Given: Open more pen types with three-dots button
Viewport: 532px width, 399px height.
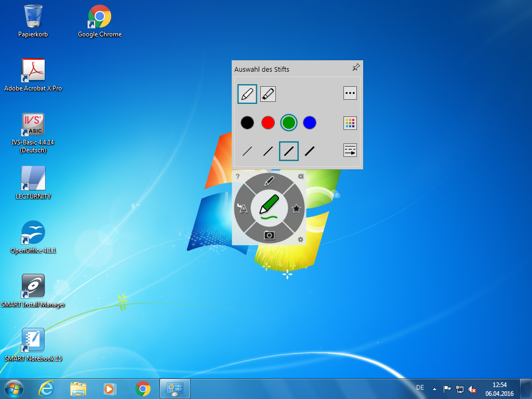Looking at the screenshot, I should [x=350, y=94].
